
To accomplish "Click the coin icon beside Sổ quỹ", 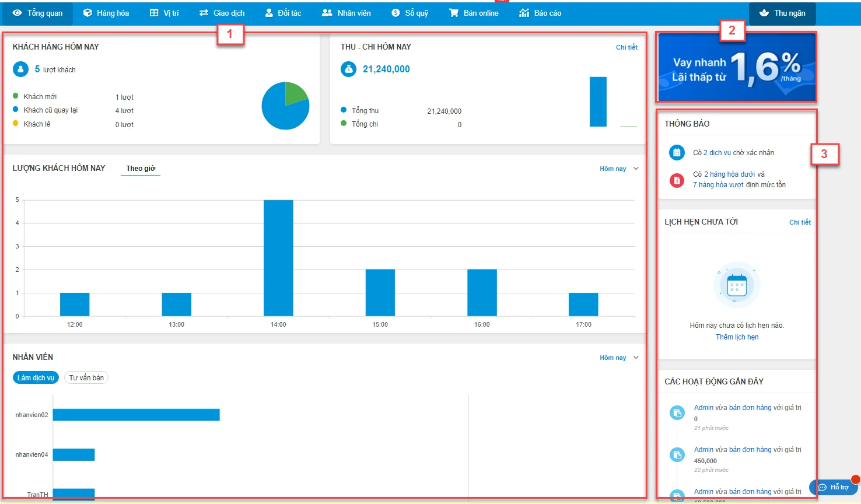I will tap(395, 13).
